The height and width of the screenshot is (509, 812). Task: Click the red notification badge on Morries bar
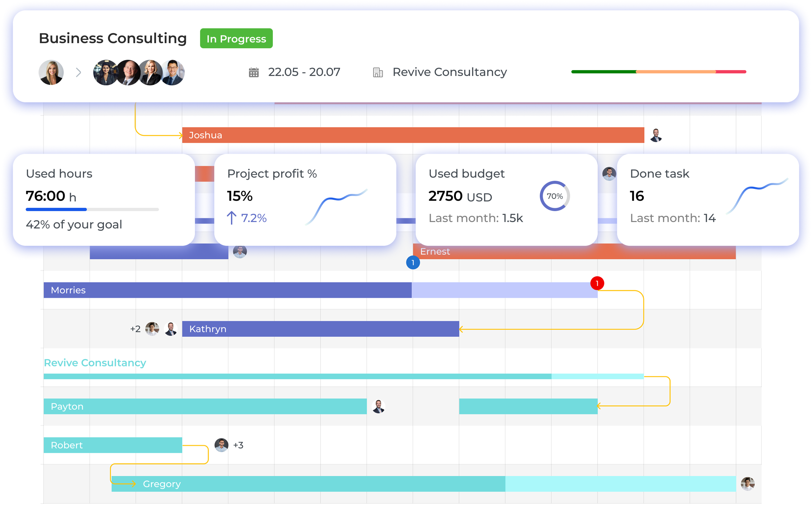pyautogui.click(x=597, y=283)
